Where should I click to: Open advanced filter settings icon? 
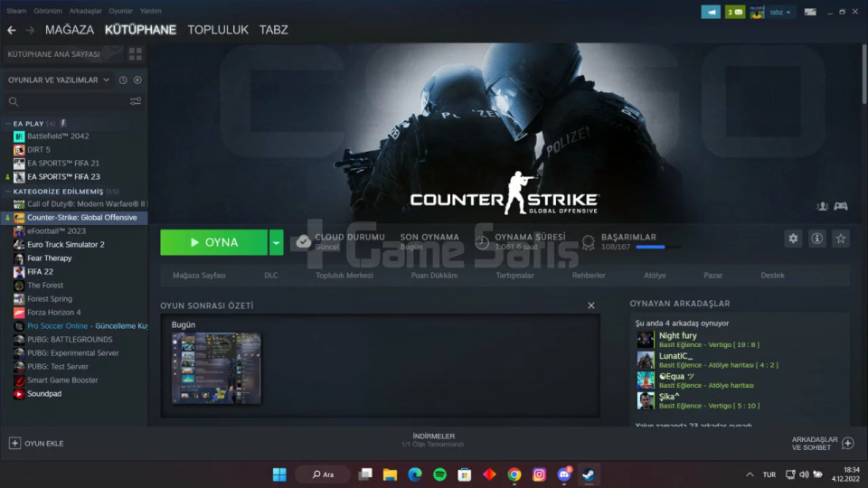135,101
